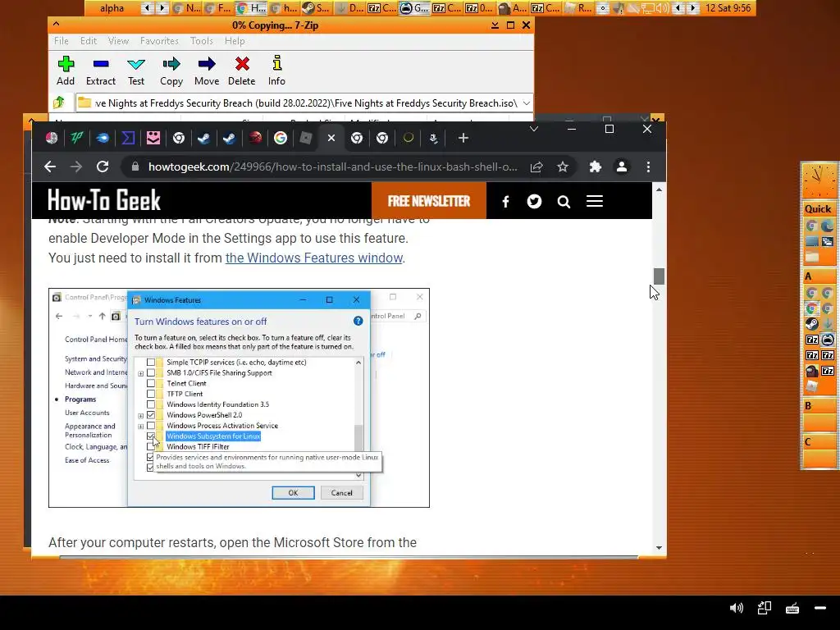Click the Move tool in 7-Zip
The width and height of the screenshot is (840, 630).
coord(207,71)
